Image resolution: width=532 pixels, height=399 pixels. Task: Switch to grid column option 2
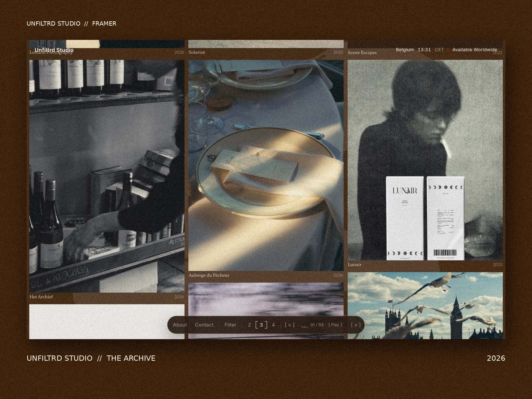[249, 325]
